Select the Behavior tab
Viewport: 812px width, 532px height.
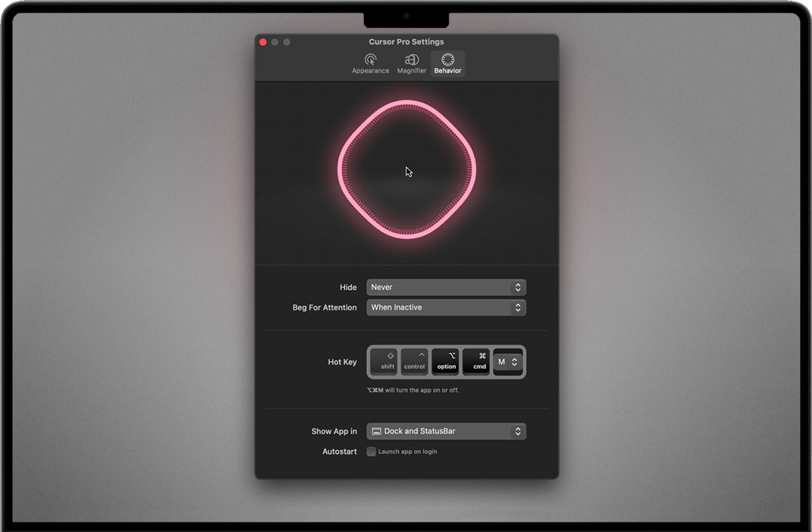447,63
